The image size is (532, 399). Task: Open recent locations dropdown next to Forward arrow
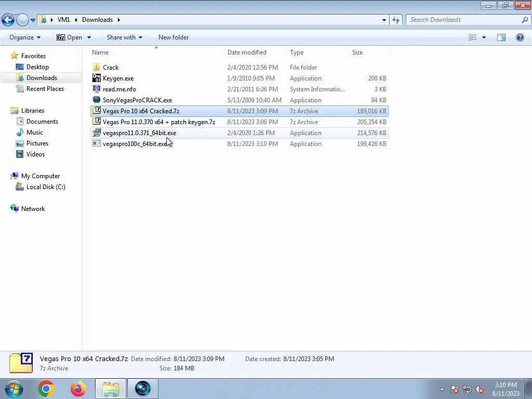pyautogui.click(x=33, y=20)
